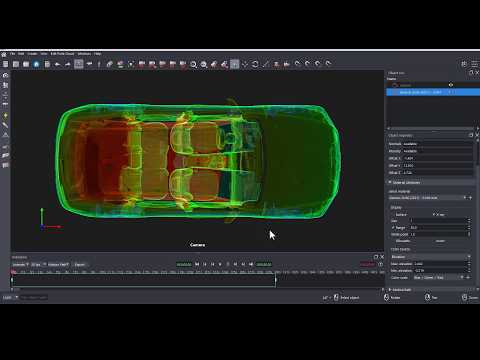Screen dimensions: 480x360
Task: Open the Edit Point Cloud menu
Action: (x=62, y=54)
